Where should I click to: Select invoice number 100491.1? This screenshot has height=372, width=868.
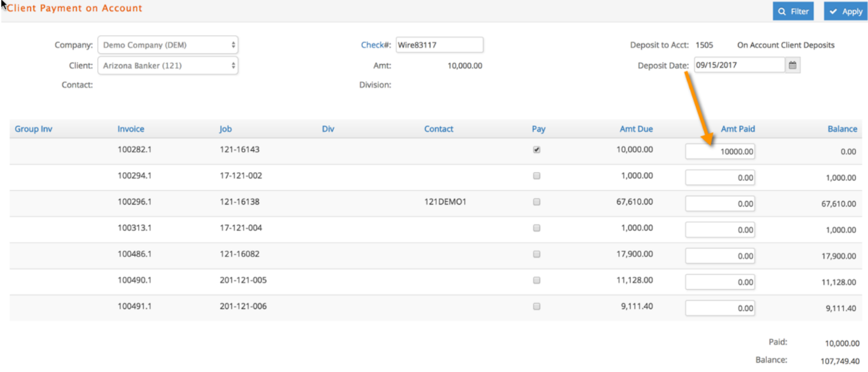(x=135, y=306)
